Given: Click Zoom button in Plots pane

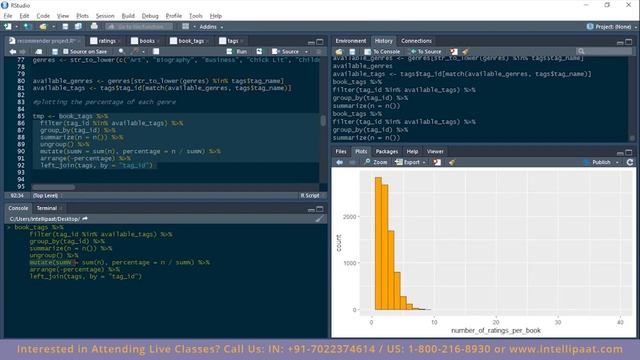Looking at the screenshot, I should [x=376, y=162].
